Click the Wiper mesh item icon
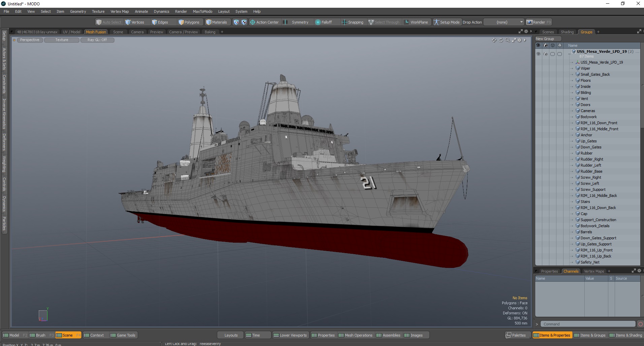The width and height of the screenshot is (644, 346). pyautogui.click(x=578, y=68)
